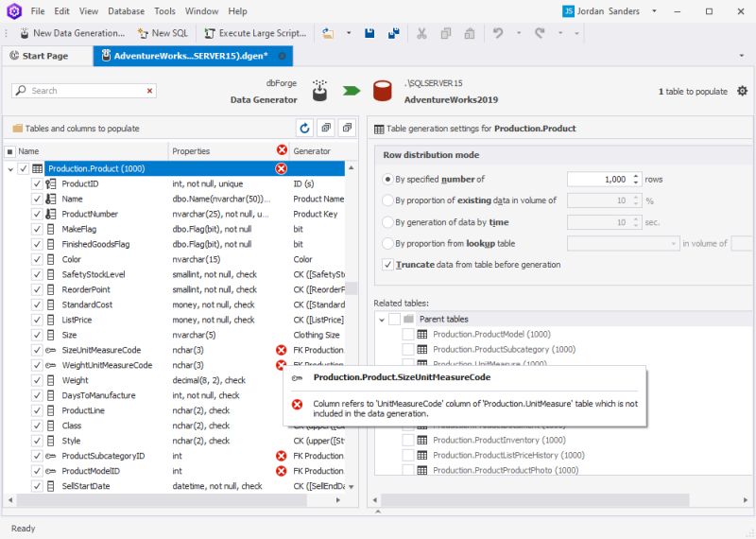Screen dimensions: 756x539
Task: Click the Properties column header
Action: click(x=222, y=151)
